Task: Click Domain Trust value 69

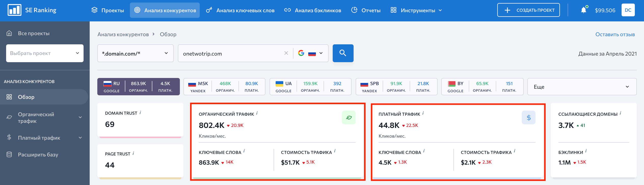Action: (x=110, y=124)
